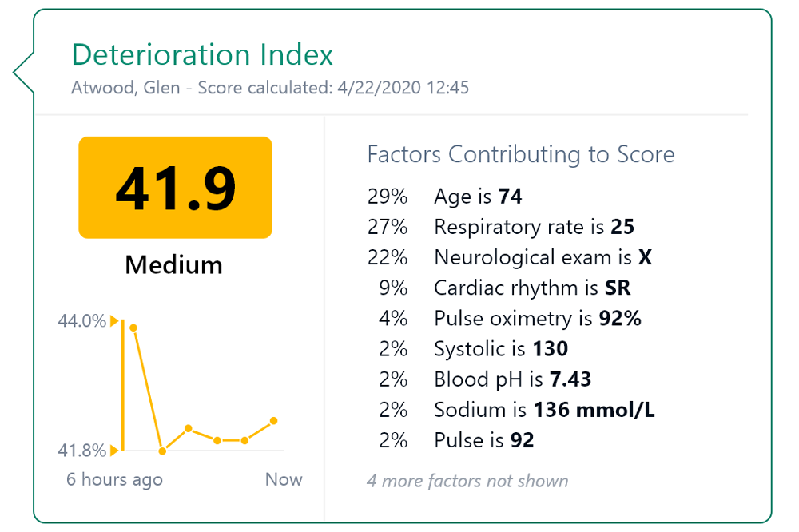The height and width of the screenshot is (532, 799).
Task: Click the 44.0% axis triangle marker
Action: click(x=114, y=321)
